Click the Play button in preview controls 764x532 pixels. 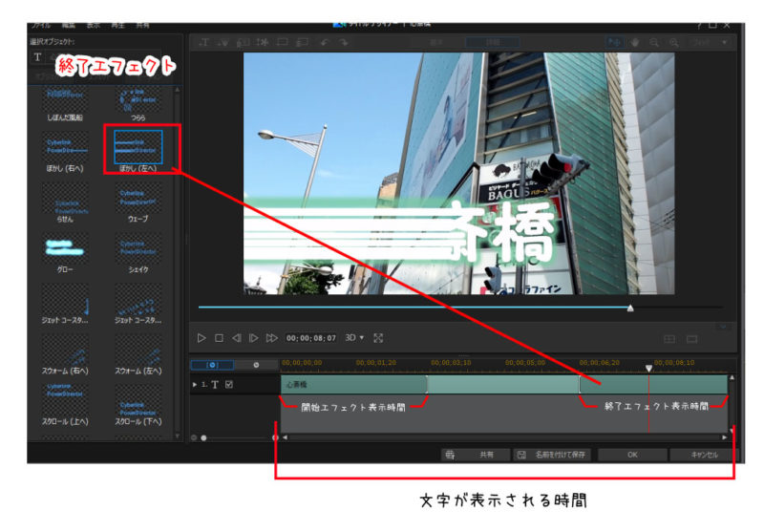(202, 338)
